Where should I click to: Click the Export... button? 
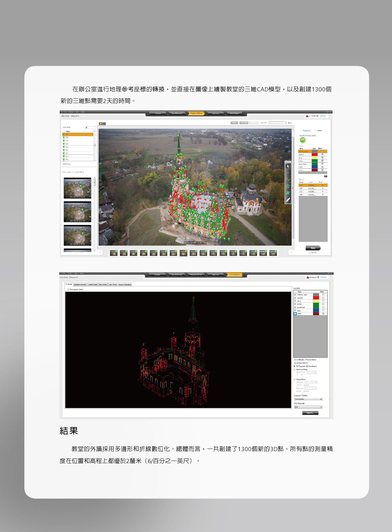click(310, 413)
